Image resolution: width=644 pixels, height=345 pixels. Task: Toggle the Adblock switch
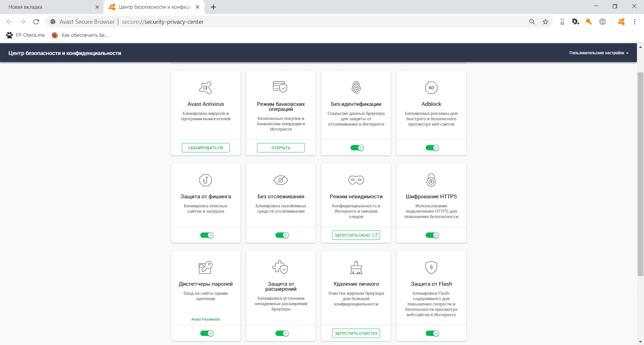coord(432,148)
